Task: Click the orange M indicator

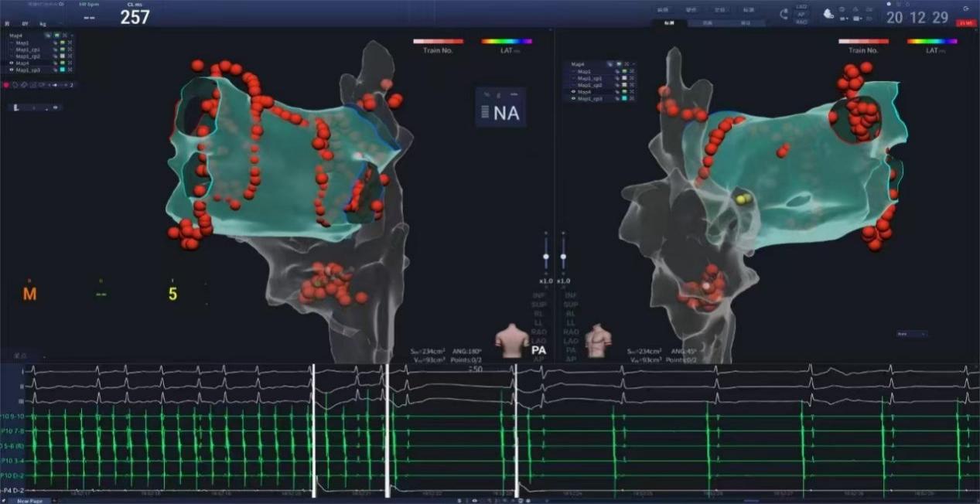Action: (29, 294)
